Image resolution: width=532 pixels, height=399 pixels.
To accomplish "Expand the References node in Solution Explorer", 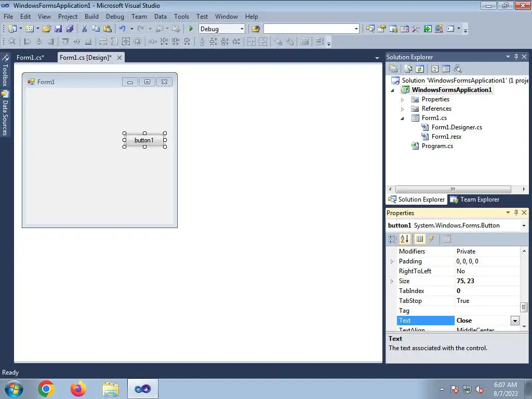I will (403, 109).
